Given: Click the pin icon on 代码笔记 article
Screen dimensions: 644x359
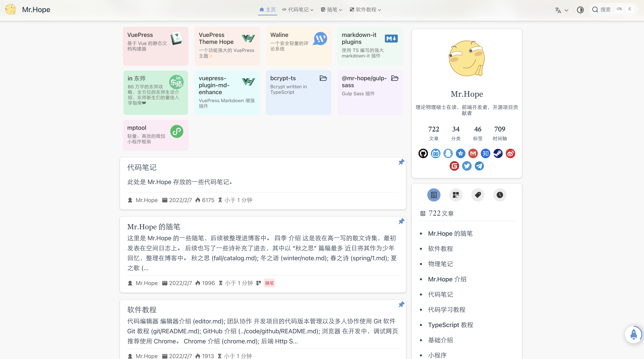Looking at the screenshot, I should point(401,162).
